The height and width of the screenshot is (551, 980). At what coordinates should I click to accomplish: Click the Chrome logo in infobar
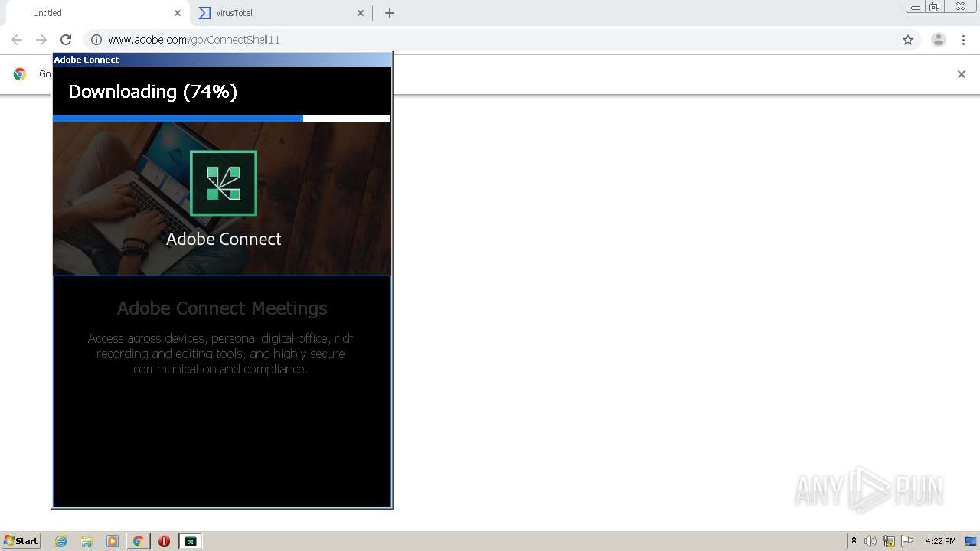[x=20, y=74]
